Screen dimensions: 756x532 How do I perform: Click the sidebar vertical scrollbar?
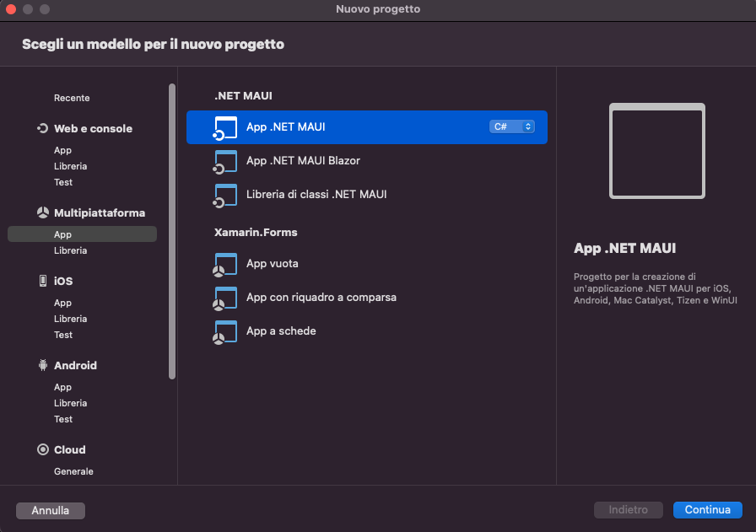172,231
